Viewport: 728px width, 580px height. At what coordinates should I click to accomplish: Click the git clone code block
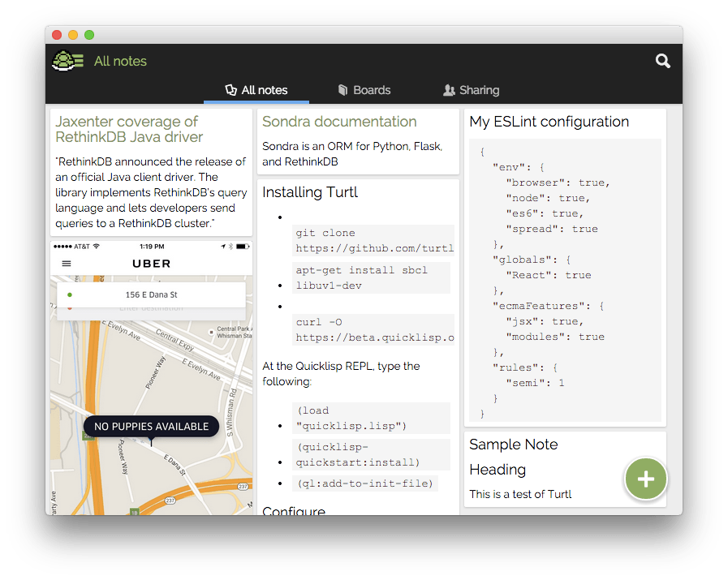[x=373, y=240]
